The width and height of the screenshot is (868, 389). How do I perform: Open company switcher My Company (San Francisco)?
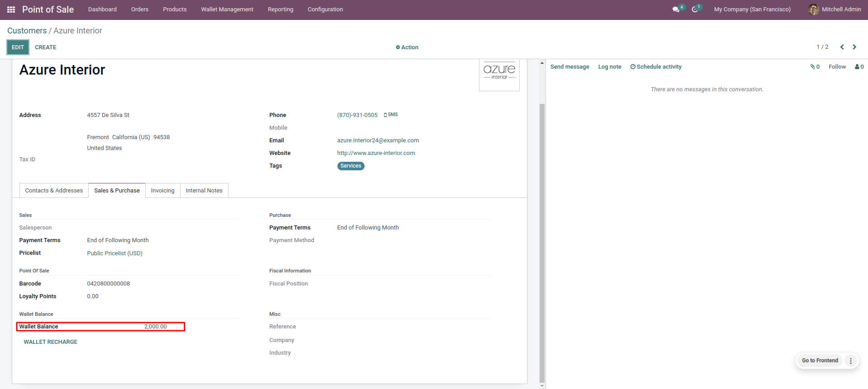(752, 9)
